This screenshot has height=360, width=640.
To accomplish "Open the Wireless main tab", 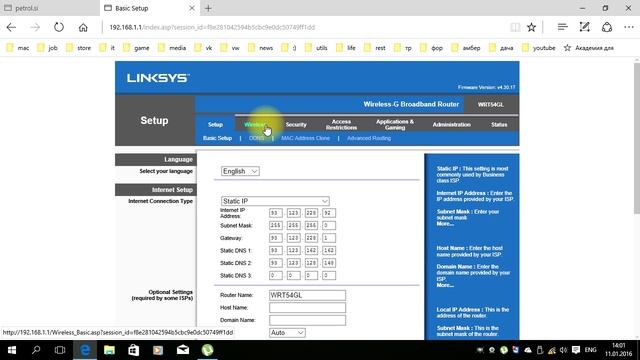I will click(256, 124).
